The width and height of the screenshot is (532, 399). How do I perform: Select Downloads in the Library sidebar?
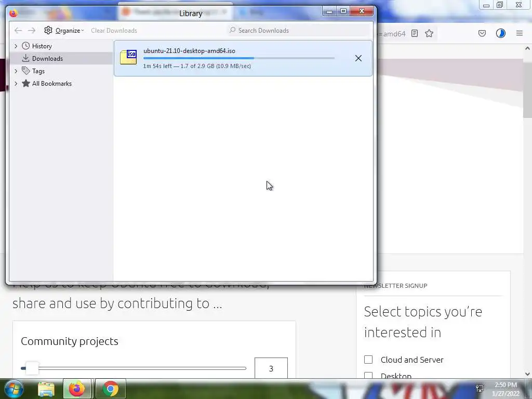tap(47, 58)
